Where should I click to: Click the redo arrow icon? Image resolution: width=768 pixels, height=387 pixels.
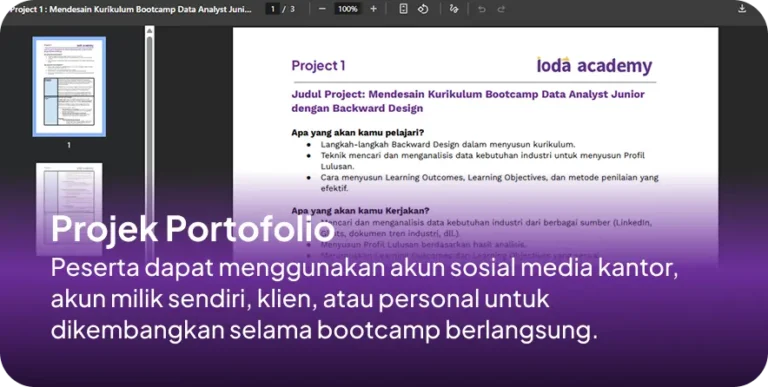[501, 9]
